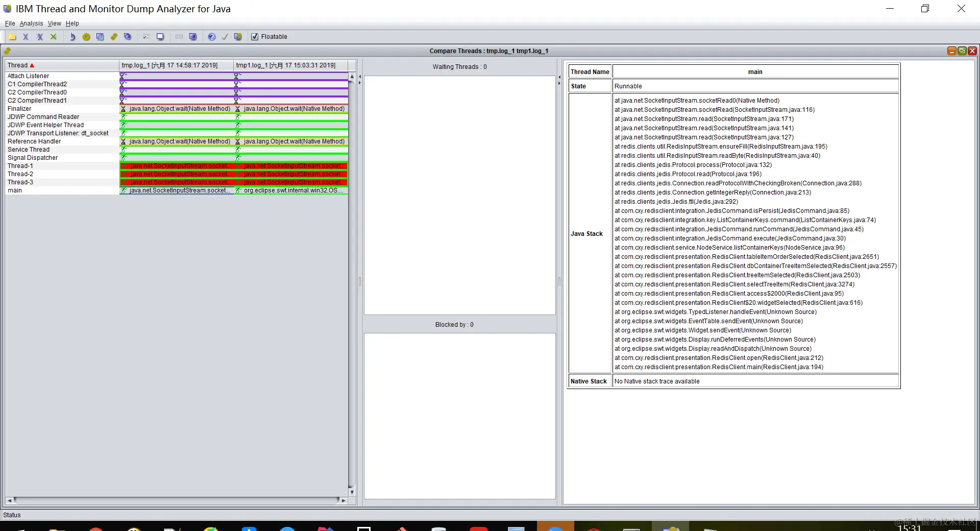This screenshot has height=531, width=980.
Task: Open the blue question-mark help icon
Action: (212, 37)
